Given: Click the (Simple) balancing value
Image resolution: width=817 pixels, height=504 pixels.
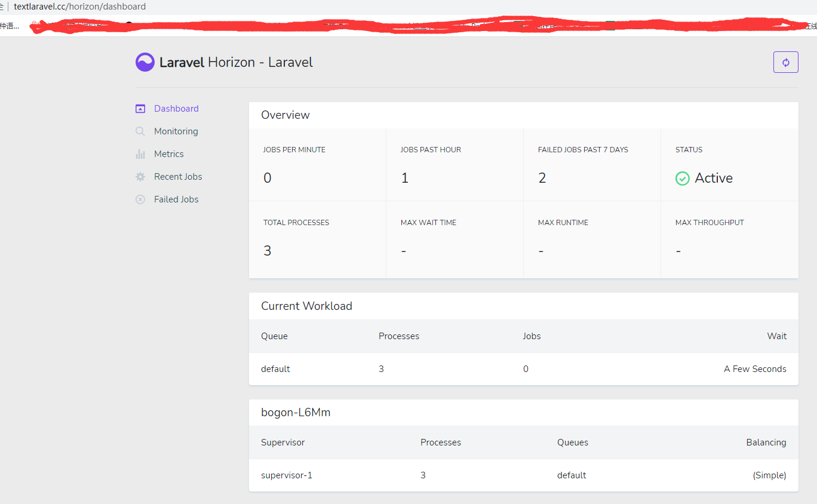Looking at the screenshot, I should tap(769, 475).
